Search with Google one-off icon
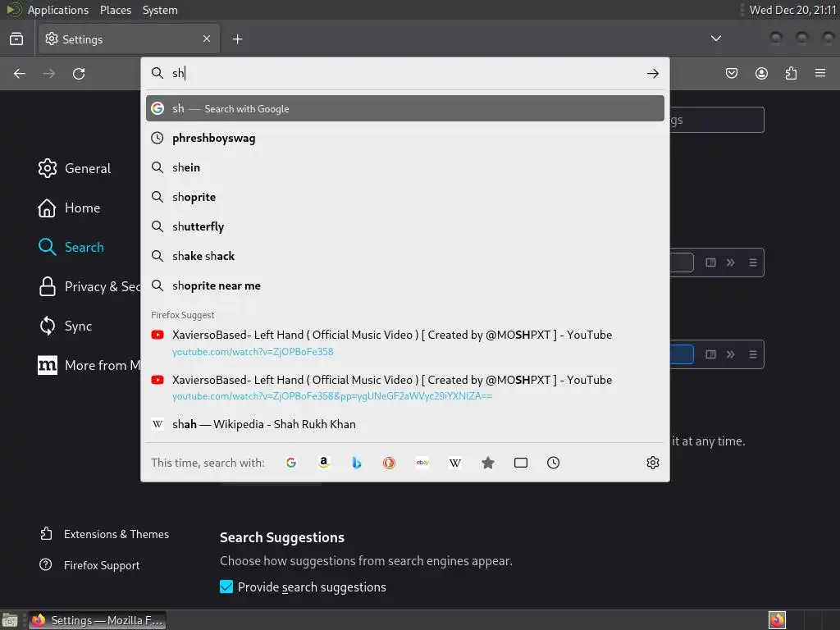840x630 pixels. [291, 463]
